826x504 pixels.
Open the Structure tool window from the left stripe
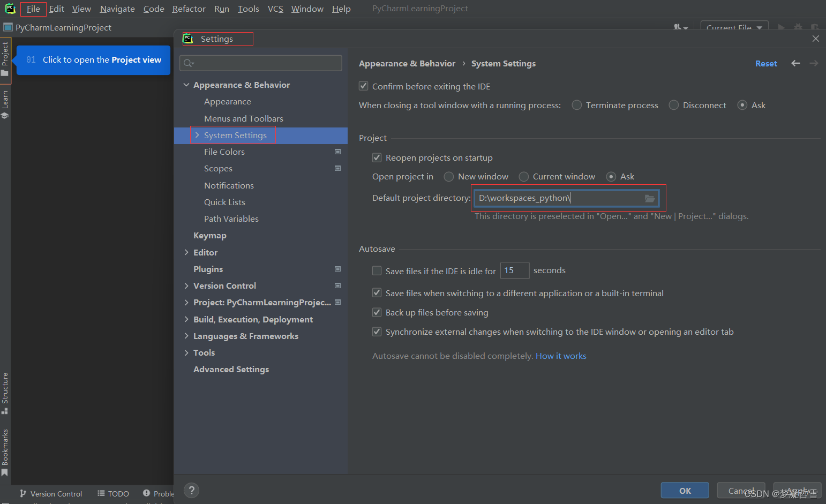[5, 393]
